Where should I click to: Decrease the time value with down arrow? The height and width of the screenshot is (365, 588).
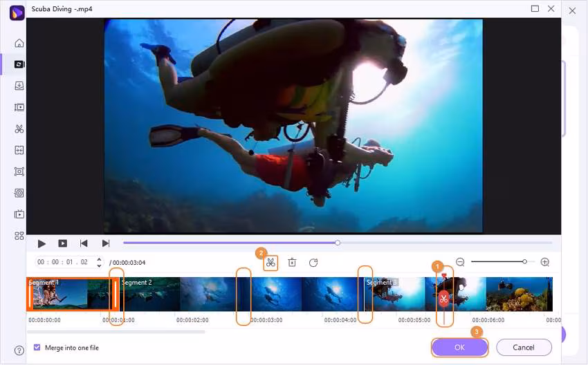point(99,265)
